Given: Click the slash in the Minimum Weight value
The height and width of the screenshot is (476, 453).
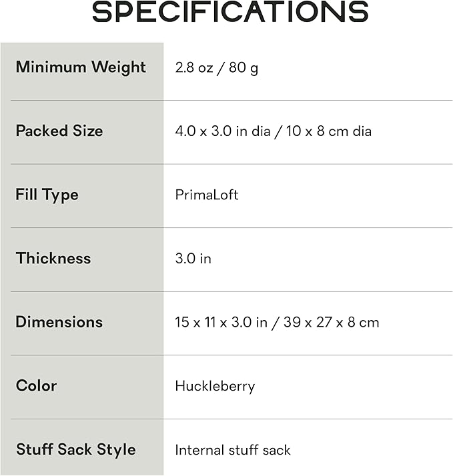Looking at the screenshot, I should click(x=221, y=68).
